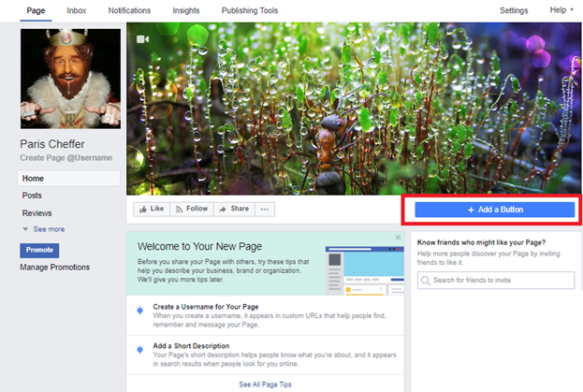
Task: Click the Paris Cheffer profile picture
Action: (70, 79)
